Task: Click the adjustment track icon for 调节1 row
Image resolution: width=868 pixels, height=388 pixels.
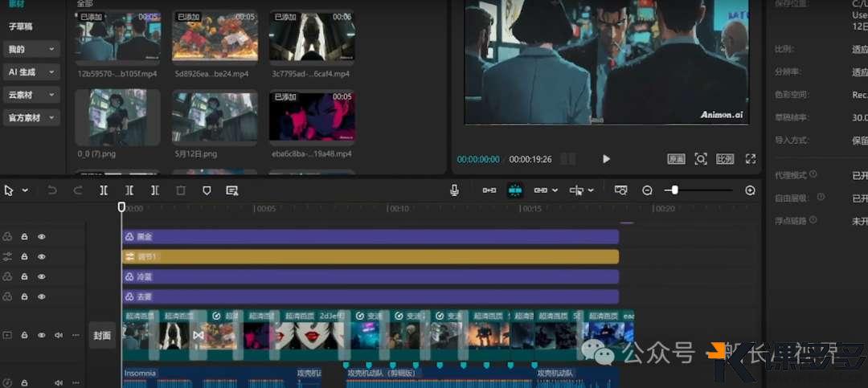Action: click(7, 256)
